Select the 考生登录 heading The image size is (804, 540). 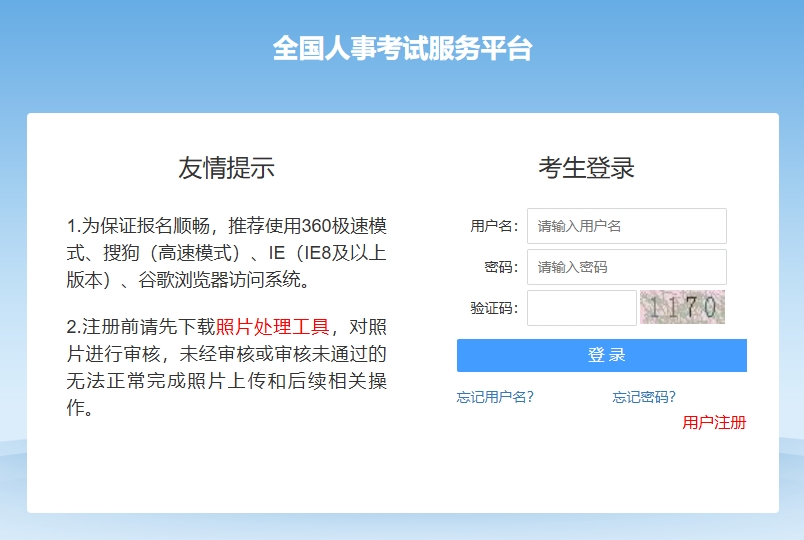point(586,168)
